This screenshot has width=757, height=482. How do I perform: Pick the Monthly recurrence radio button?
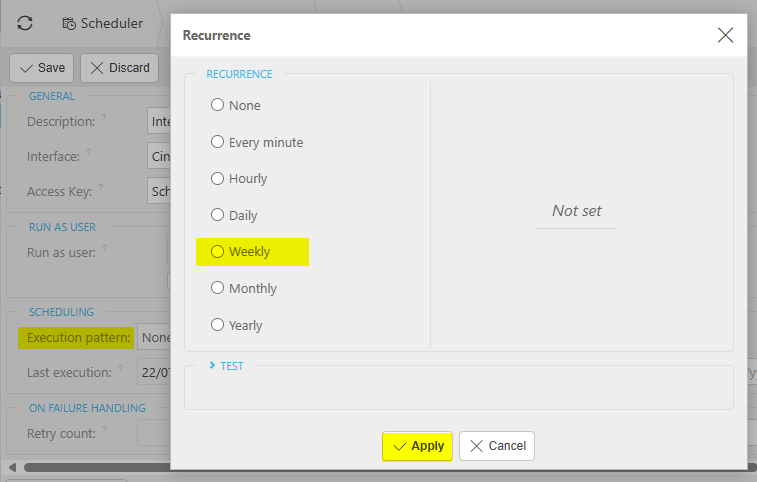(217, 288)
